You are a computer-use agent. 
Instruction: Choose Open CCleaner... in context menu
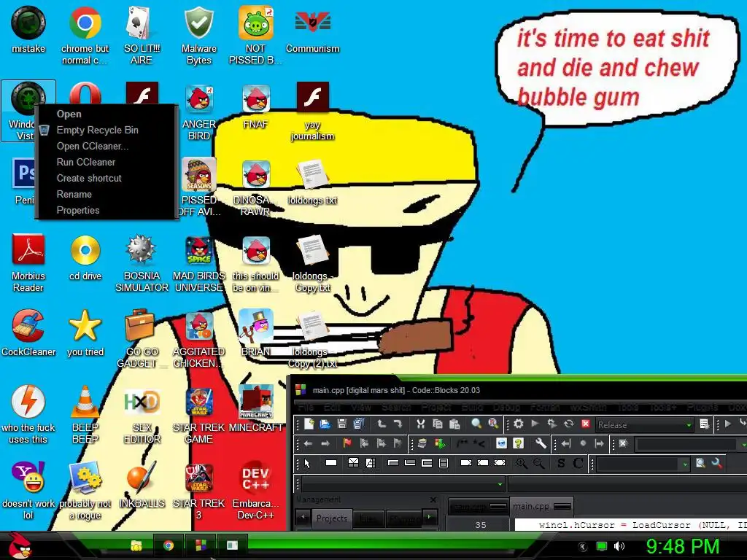[x=93, y=146]
